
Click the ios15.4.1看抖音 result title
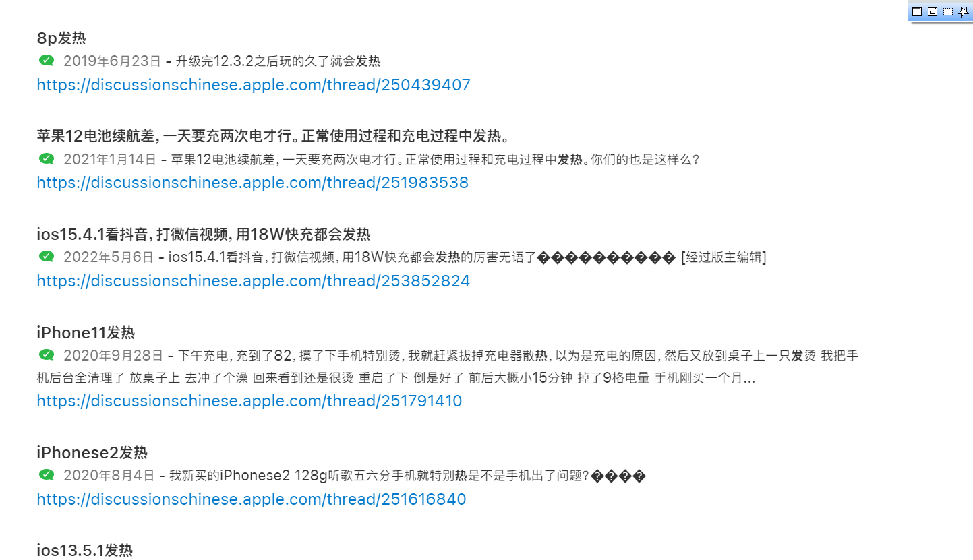coord(204,235)
